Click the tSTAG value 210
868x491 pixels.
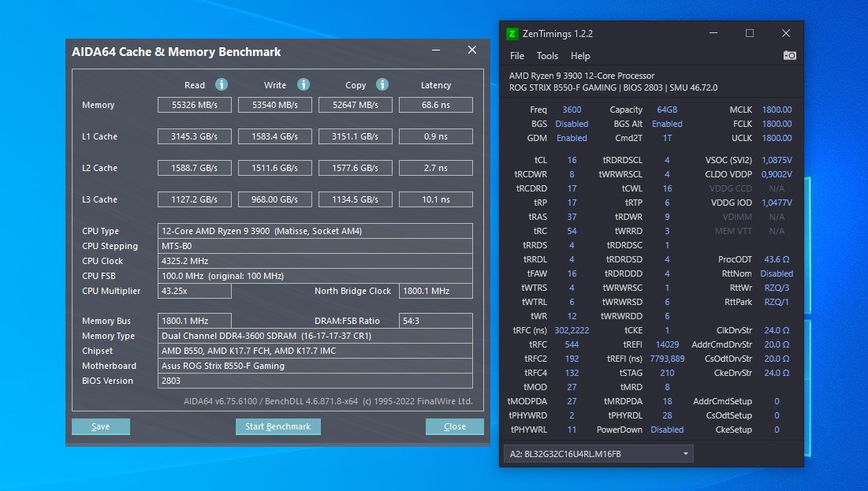[667, 373]
